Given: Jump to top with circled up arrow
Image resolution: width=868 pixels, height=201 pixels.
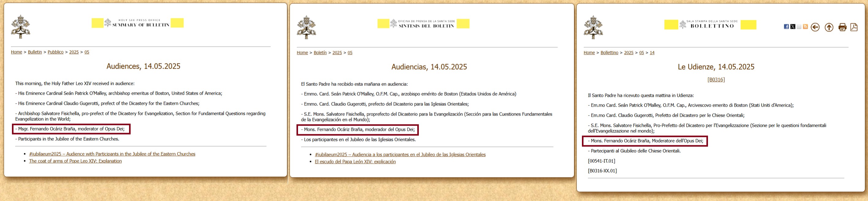Looking at the screenshot, I should [x=829, y=27].
